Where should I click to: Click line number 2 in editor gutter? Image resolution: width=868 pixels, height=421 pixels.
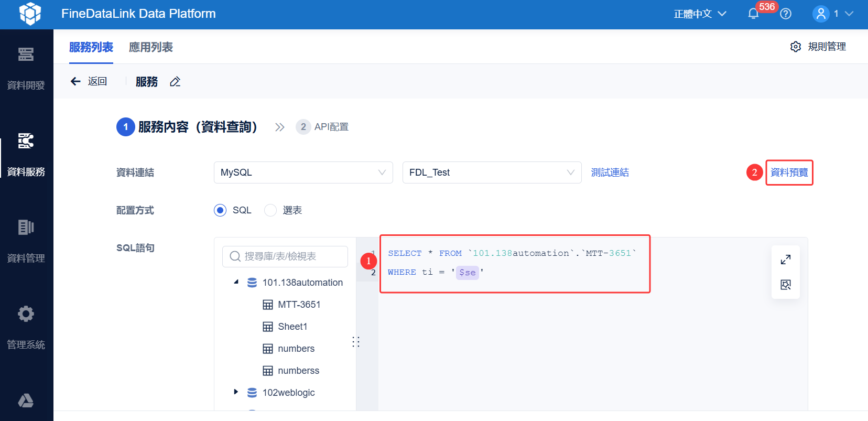tap(373, 273)
